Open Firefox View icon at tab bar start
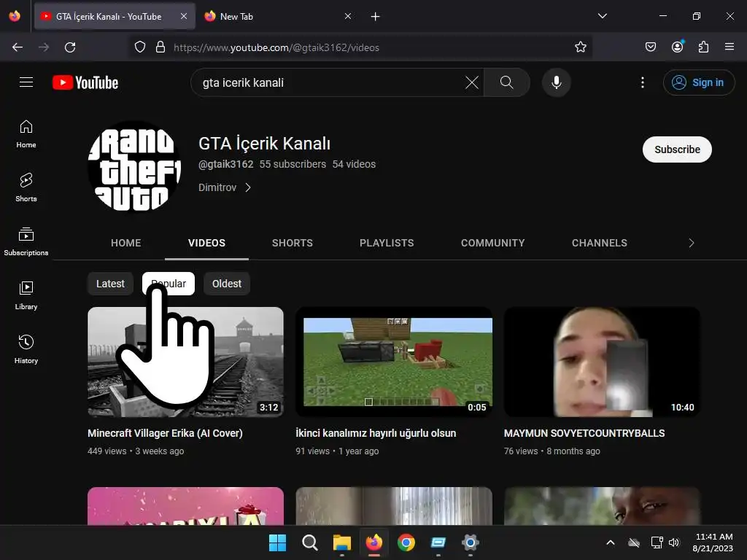The width and height of the screenshot is (747, 560). click(15, 16)
